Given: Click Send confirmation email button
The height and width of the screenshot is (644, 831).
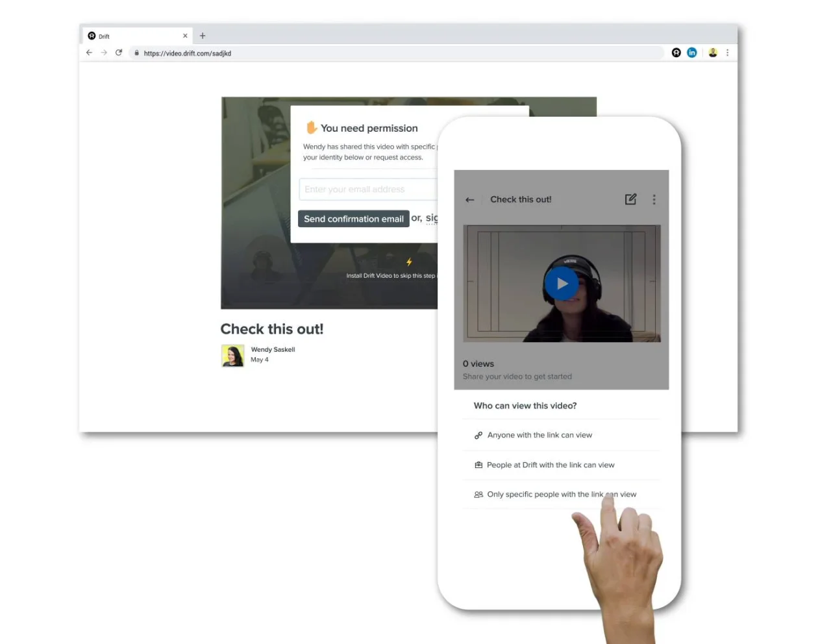Looking at the screenshot, I should (354, 219).
